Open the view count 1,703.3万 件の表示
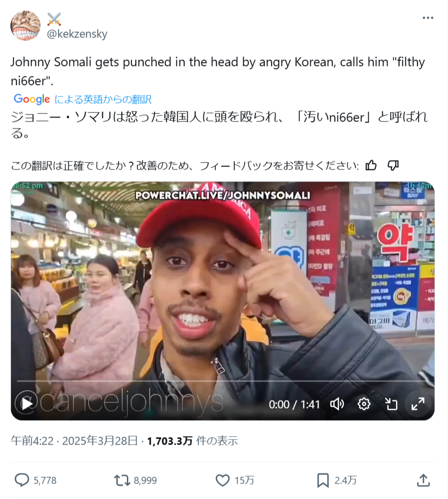 point(192,441)
